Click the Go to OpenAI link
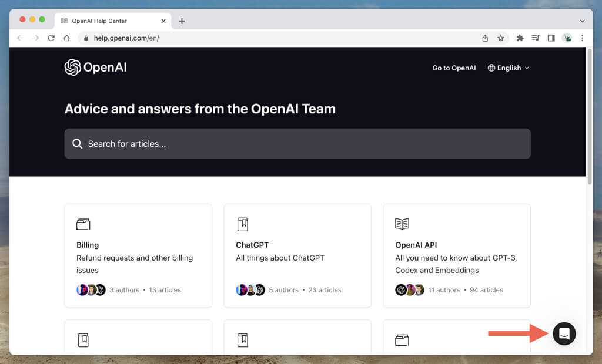Screen dimensions: 602x364 (454, 68)
